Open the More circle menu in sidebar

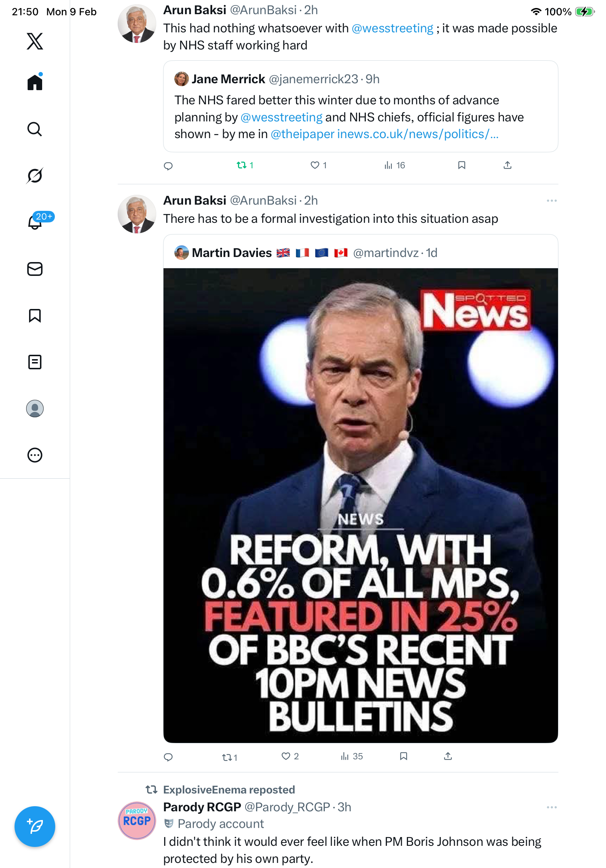coord(35,455)
